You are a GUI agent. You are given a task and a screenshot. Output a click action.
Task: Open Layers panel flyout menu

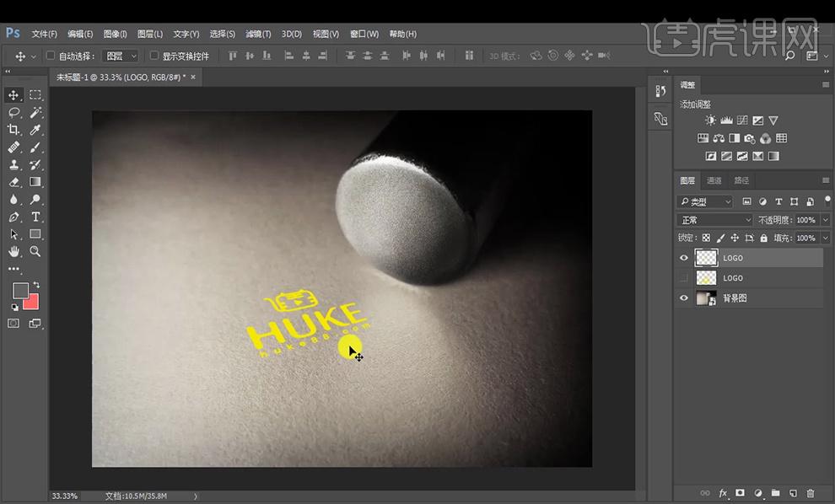pyautogui.click(x=826, y=180)
